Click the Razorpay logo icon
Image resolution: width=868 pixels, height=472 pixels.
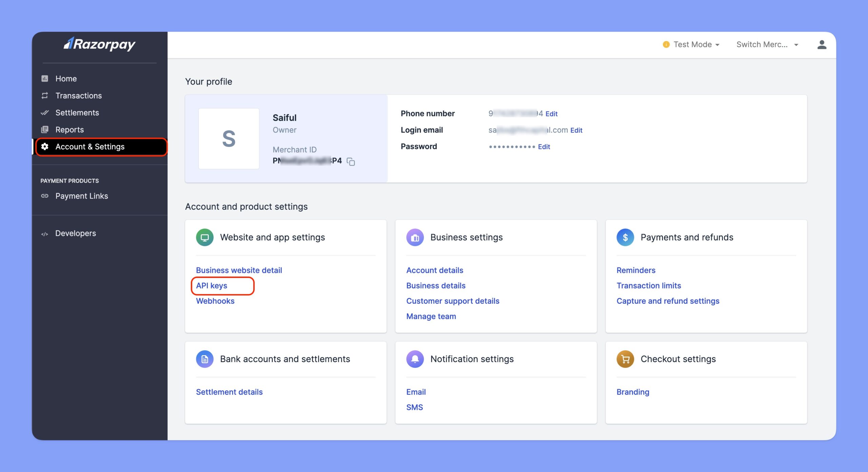tap(68, 43)
